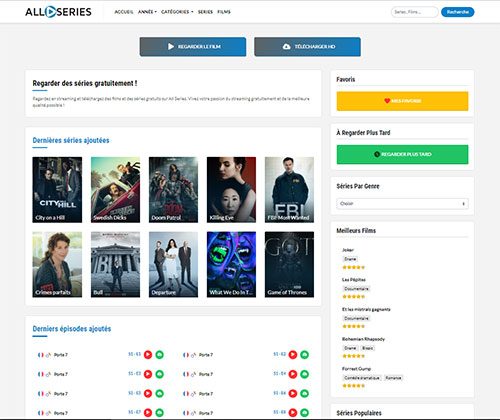Click in the Series, Films search field

coord(414,12)
